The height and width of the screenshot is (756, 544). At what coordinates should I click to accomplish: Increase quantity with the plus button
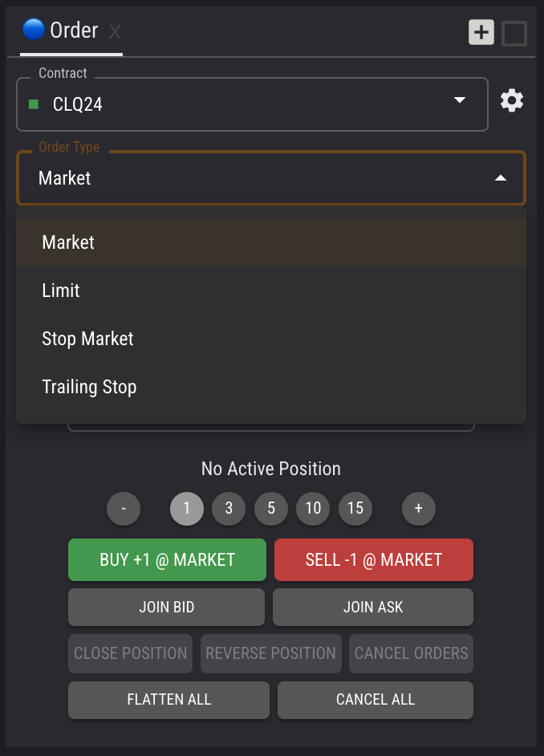click(x=418, y=508)
